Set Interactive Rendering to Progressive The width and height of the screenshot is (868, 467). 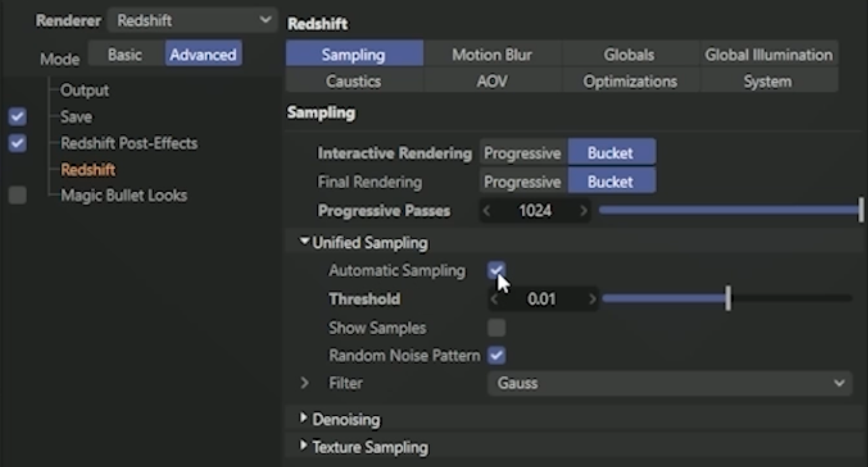pyautogui.click(x=523, y=153)
